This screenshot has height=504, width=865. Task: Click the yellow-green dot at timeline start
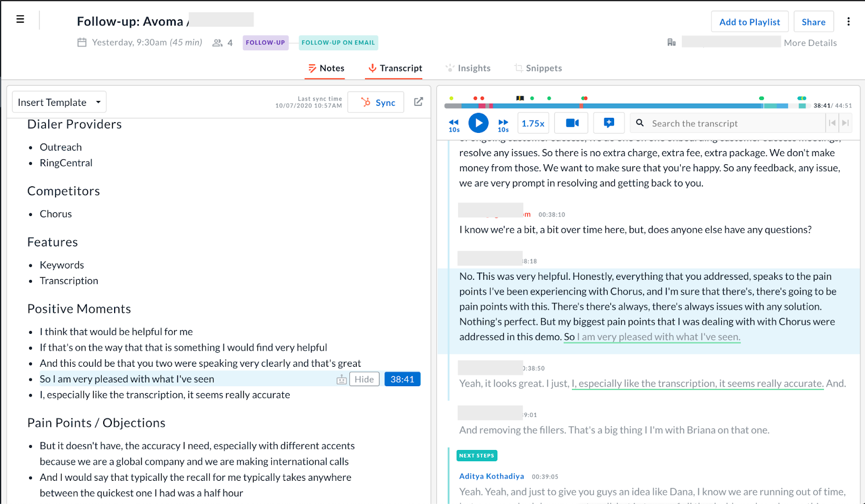(451, 98)
